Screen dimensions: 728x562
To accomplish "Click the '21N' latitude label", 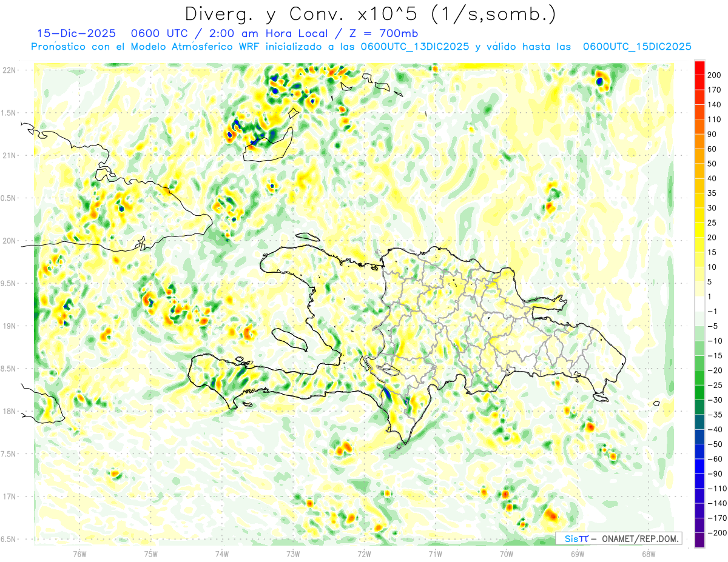I will tap(10, 155).
